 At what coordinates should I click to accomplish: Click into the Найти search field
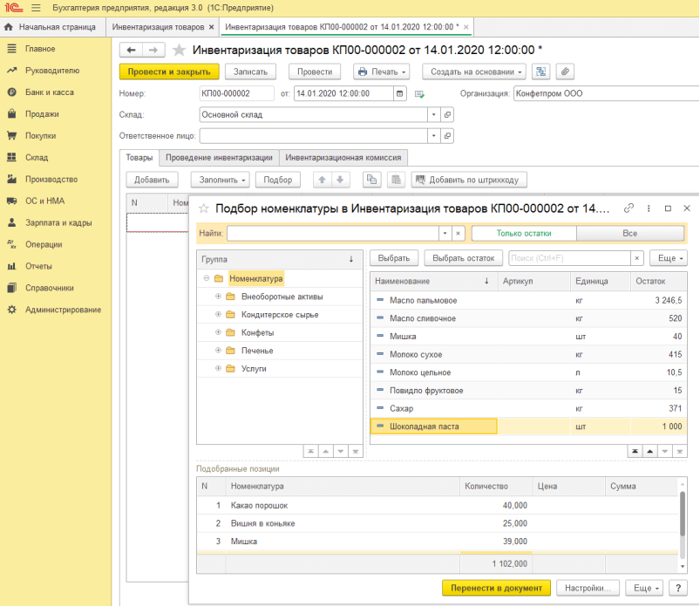(x=333, y=233)
